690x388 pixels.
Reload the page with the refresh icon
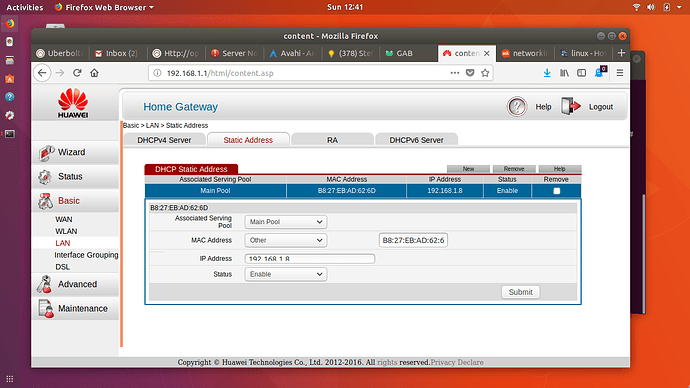pos(77,73)
